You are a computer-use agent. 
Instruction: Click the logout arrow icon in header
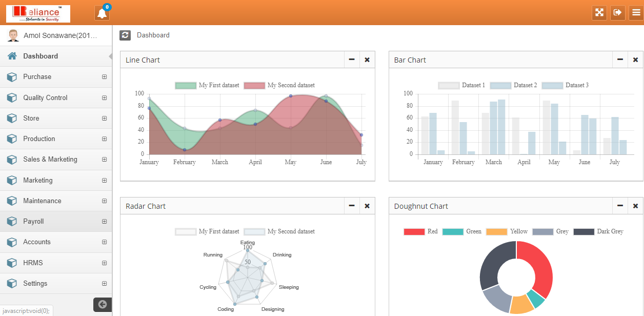click(x=617, y=13)
